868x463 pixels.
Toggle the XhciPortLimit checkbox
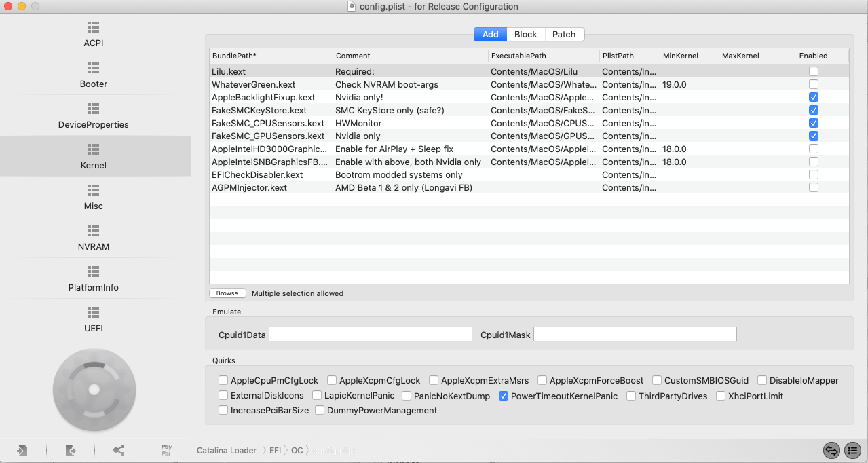721,396
